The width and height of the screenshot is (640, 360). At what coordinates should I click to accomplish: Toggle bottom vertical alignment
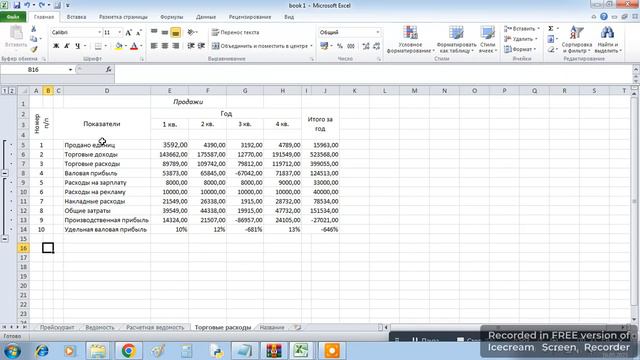176,32
